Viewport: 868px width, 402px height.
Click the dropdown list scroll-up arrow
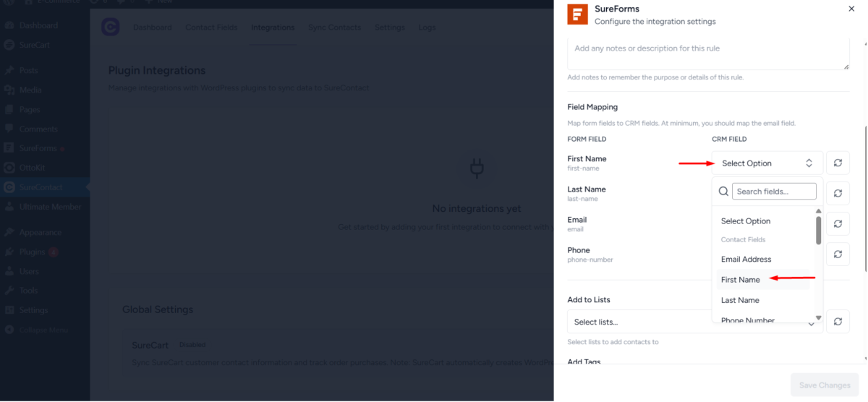(x=819, y=211)
